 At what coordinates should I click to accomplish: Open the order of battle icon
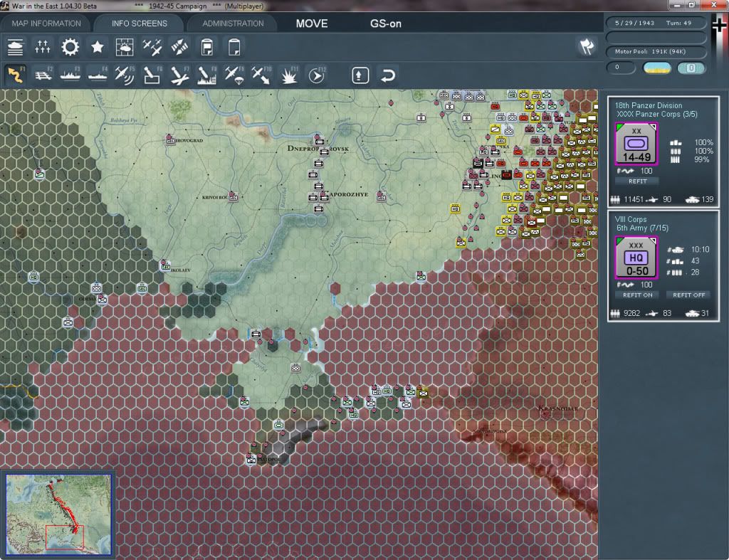[16, 47]
